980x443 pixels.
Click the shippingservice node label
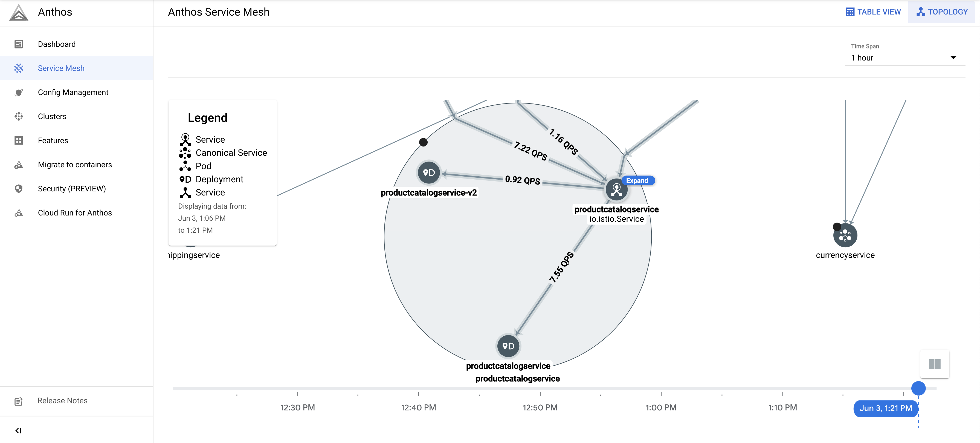pos(194,255)
